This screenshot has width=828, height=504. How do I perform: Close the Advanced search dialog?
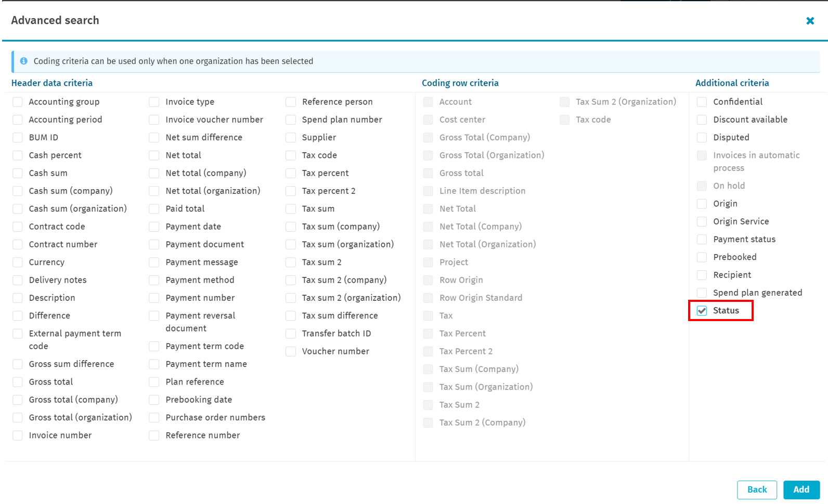[x=810, y=21]
